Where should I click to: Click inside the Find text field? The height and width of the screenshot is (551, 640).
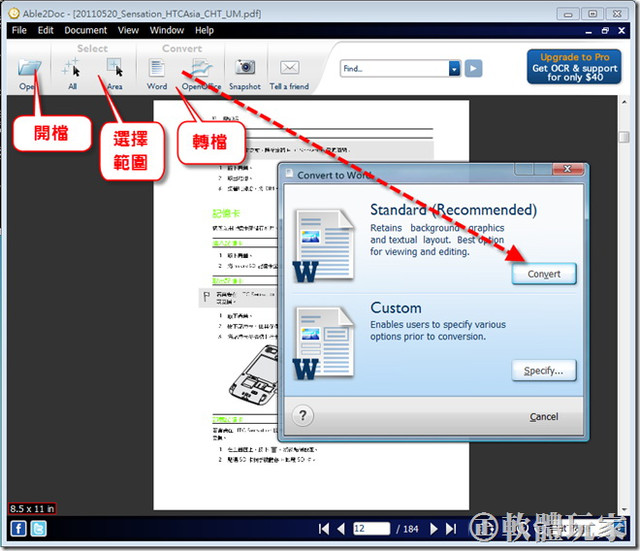(x=394, y=69)
